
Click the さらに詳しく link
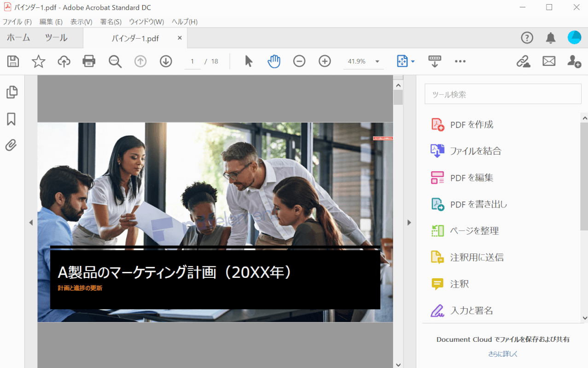click(503, 354)
